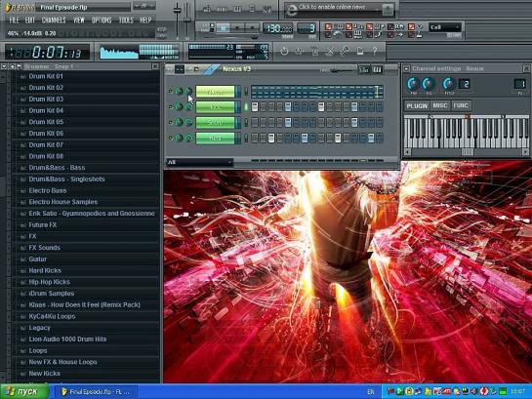
Task: Open the CHANNELS menu
Action: (x=54, y=20)
